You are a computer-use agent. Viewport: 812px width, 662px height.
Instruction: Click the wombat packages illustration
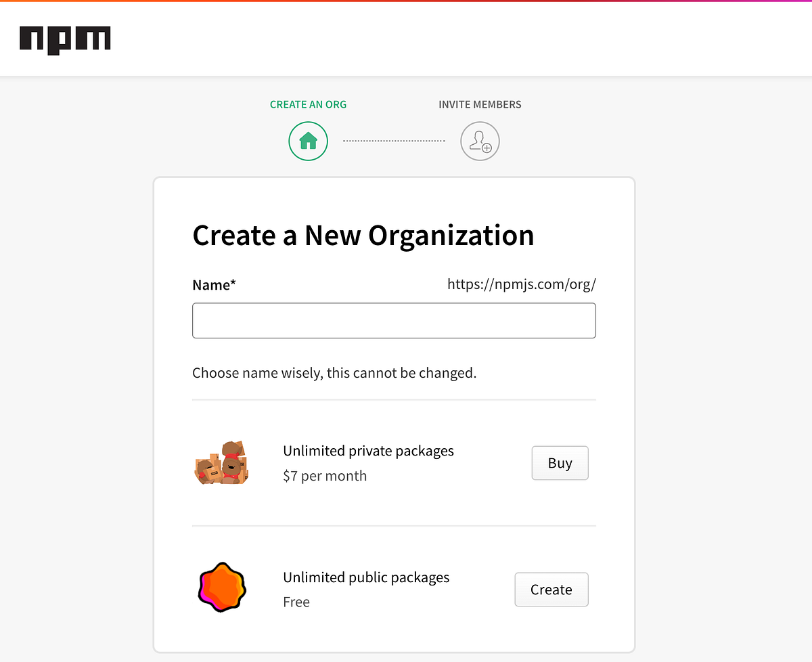pos(221,462)
